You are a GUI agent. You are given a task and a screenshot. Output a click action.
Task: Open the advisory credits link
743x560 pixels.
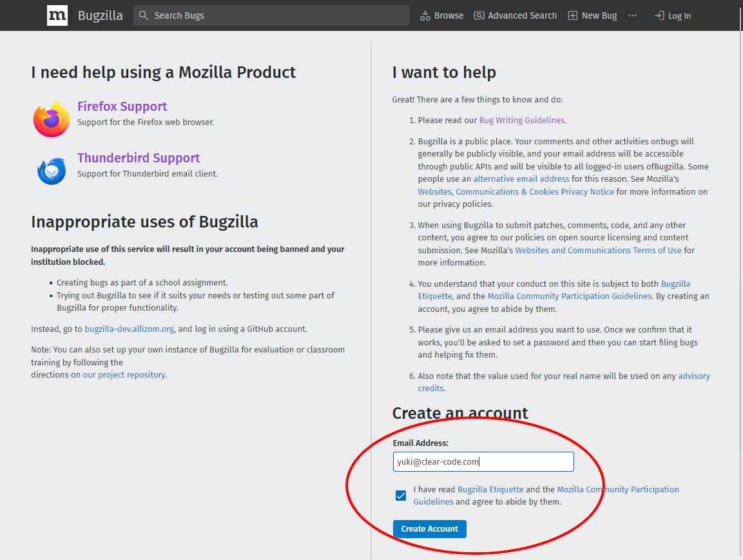[x=694, y=376]
